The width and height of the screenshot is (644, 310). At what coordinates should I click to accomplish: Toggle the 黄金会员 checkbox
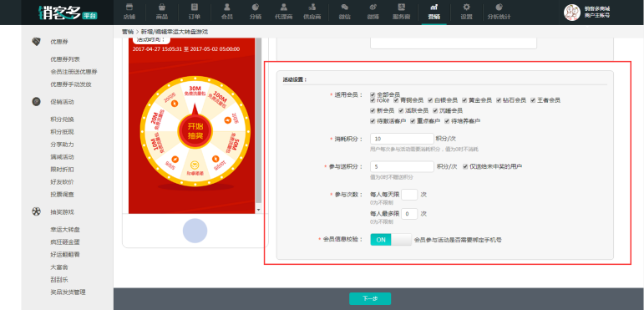coord(464,100)
